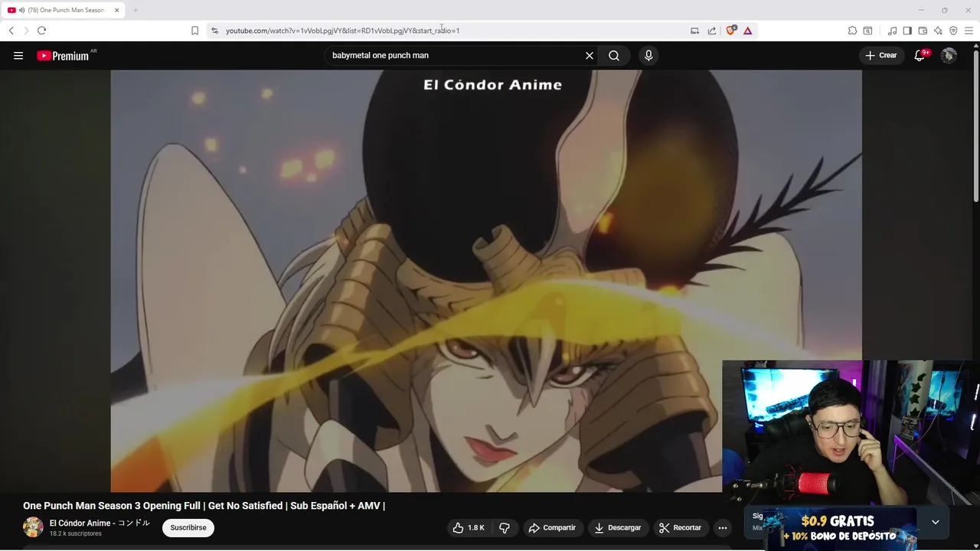This screenshot has height=551, width=980.
Task: Open the three-dot more actions menu
Action: [x=723, y=527]
